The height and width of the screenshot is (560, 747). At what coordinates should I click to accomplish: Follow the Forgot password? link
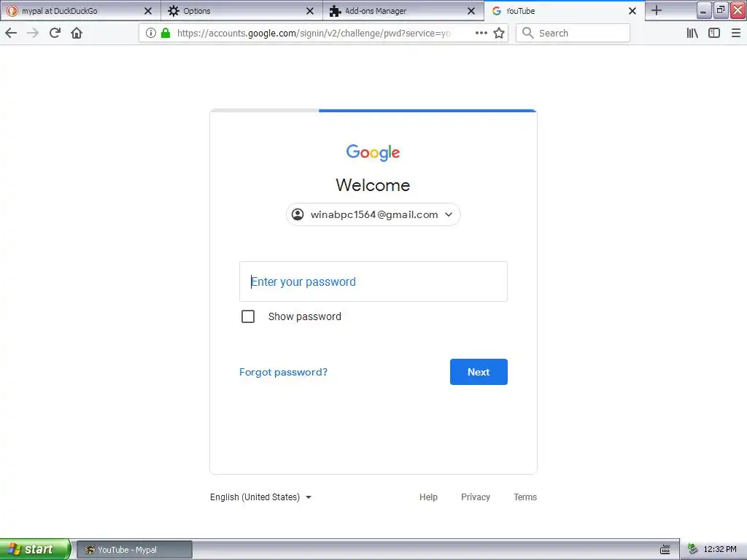[283, 372]
